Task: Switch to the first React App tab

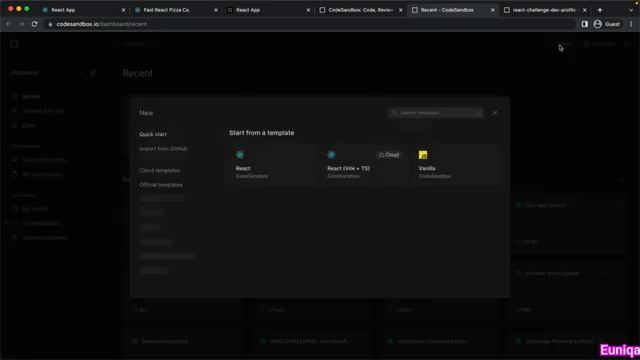Action: pyautogui.click(x=83, y=10)
